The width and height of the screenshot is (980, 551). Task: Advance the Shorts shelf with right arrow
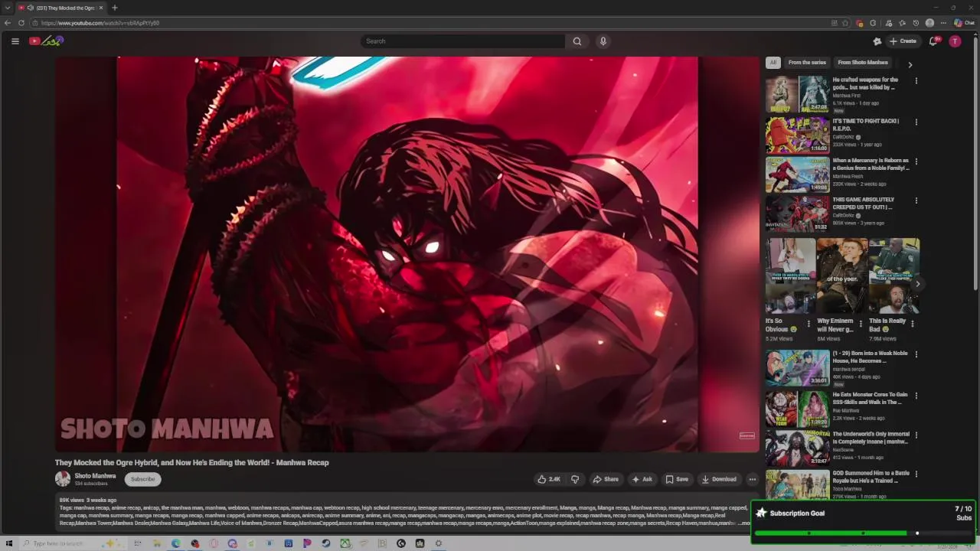pyautogui.click(x=917, y=284)
